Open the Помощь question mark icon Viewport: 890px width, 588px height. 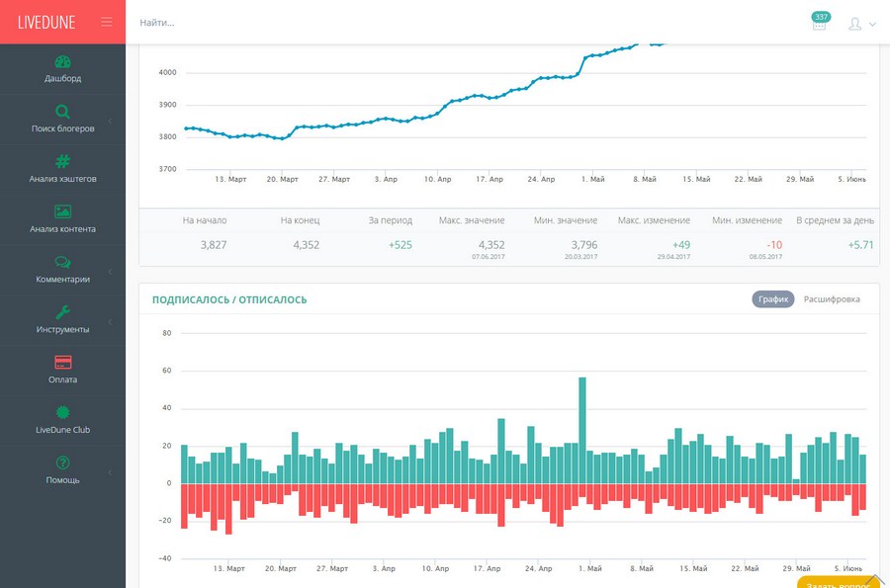[x=62, y=462]
